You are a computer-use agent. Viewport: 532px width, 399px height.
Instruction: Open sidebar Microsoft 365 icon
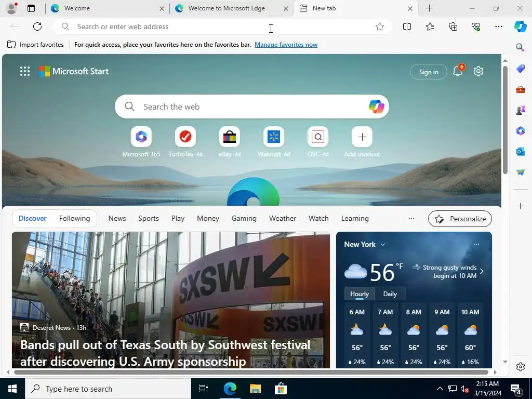(520, 130)
